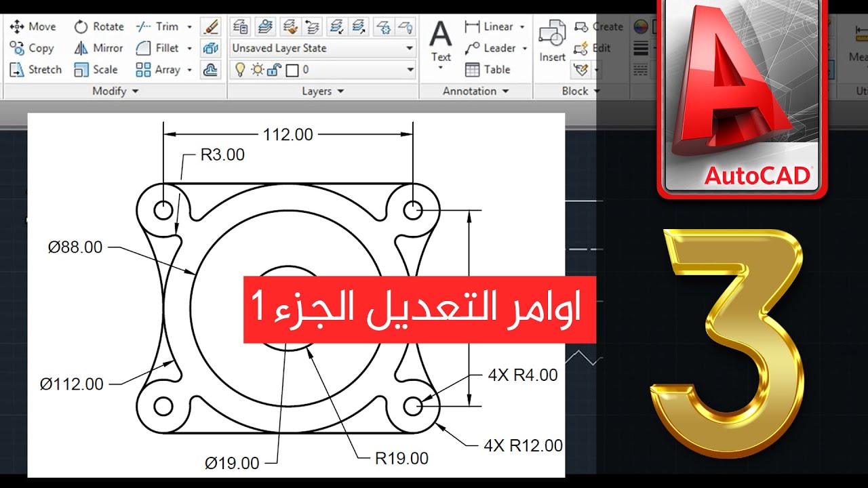The width and height of the screenshot is (868, 488).
Task: Select the Scale tool
Action: (x=96, y=69)
